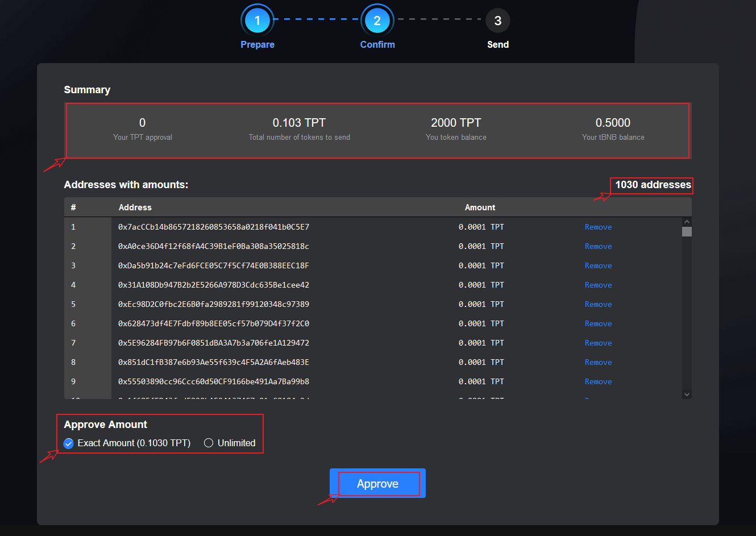756x536 pixels.
Task: Click the step 2 Confirm circle
Action: [377, 20]
